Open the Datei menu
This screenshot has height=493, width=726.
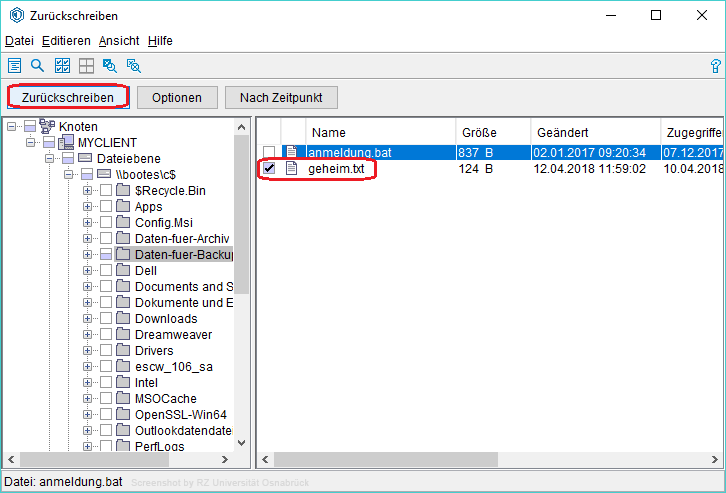19,41
